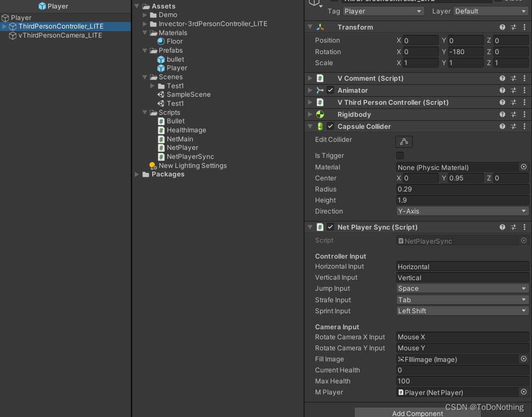The height and width of the screenshot is (417, 532).
Task: Open Sprint Input dropdown showing Left Shift
Action: pos(462,311)
